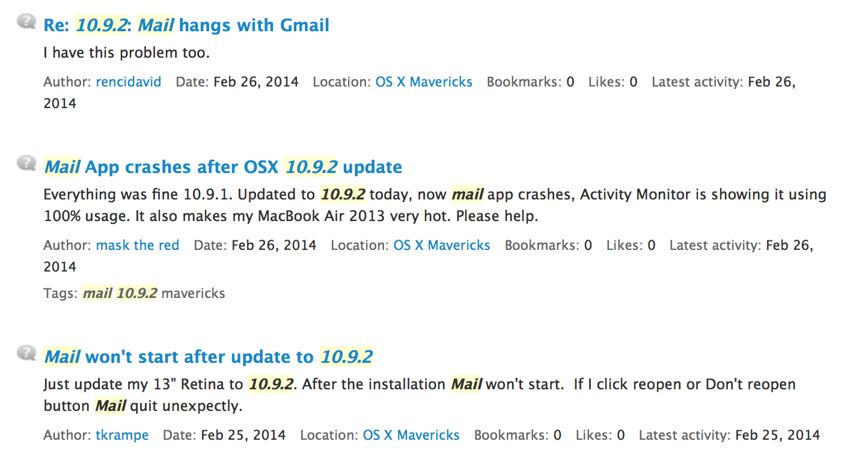View author rencidavid's profile
868x459 pixels.
pos(129,82)
